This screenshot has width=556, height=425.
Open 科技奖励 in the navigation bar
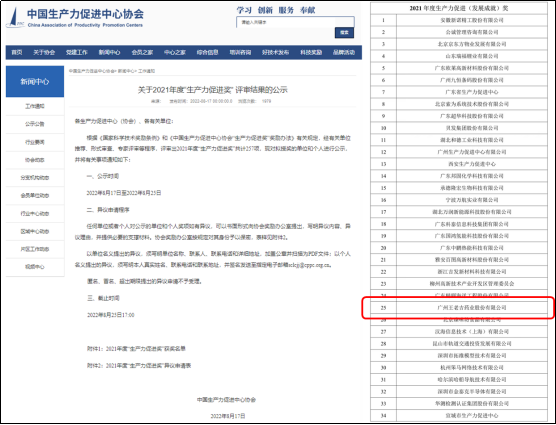point(311,52)
